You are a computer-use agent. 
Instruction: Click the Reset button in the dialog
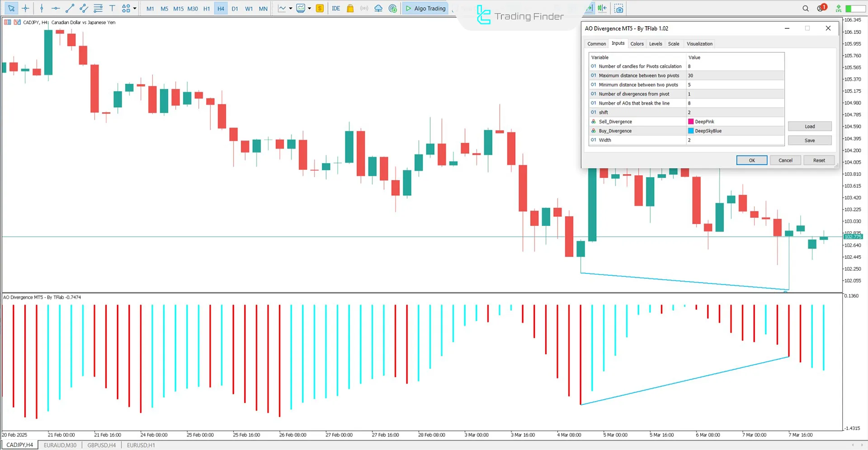pos(819,160)
